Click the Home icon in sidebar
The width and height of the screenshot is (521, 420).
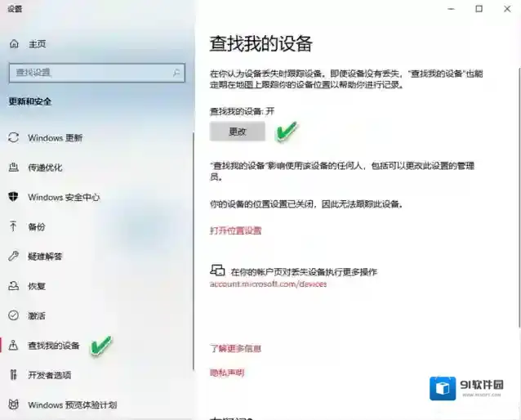point(13,43)
